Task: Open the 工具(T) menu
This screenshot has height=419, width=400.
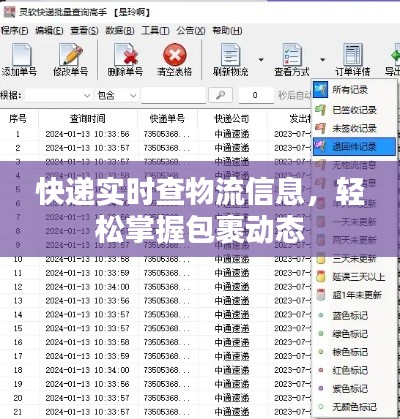Action: pyautogui.click(x=155, y=31)
